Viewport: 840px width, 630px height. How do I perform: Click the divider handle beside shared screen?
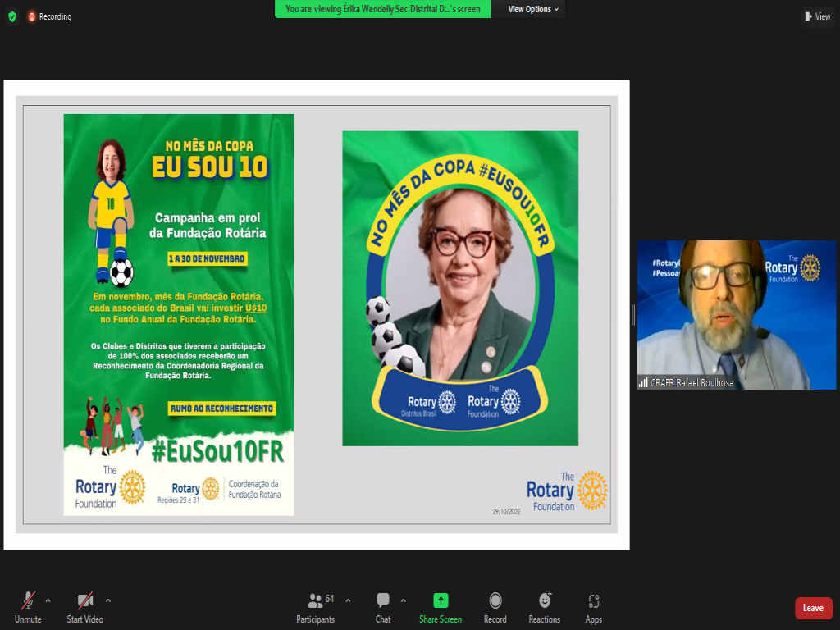pyautogui.click(x=633, y=315)
